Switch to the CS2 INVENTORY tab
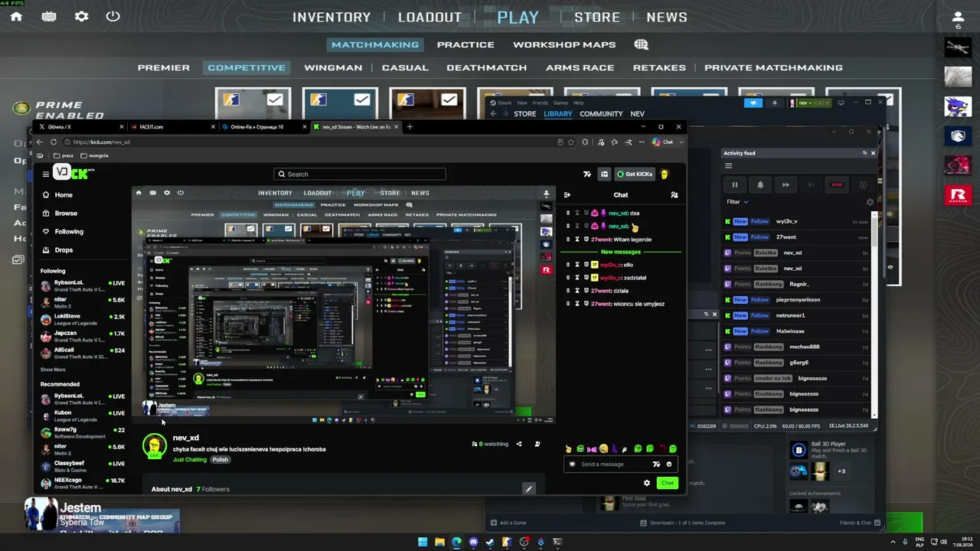The image size is (980, 551). tap(332, 17)
